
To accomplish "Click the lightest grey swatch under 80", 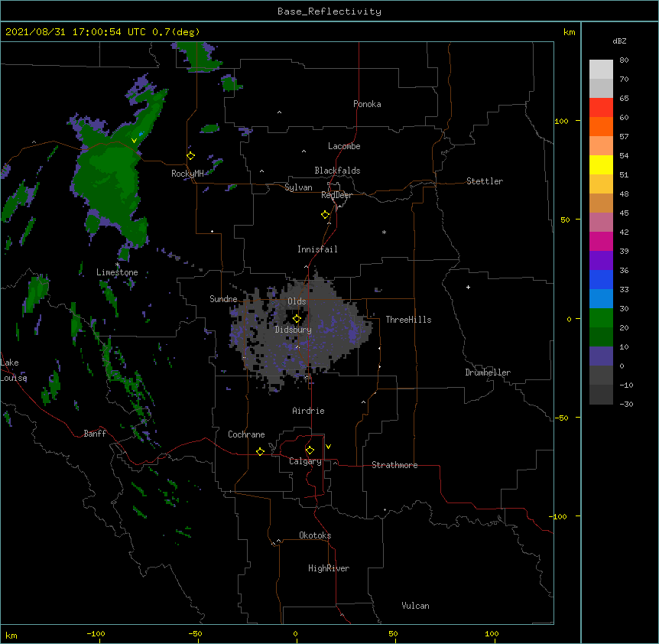I will [x=601, y=69].
